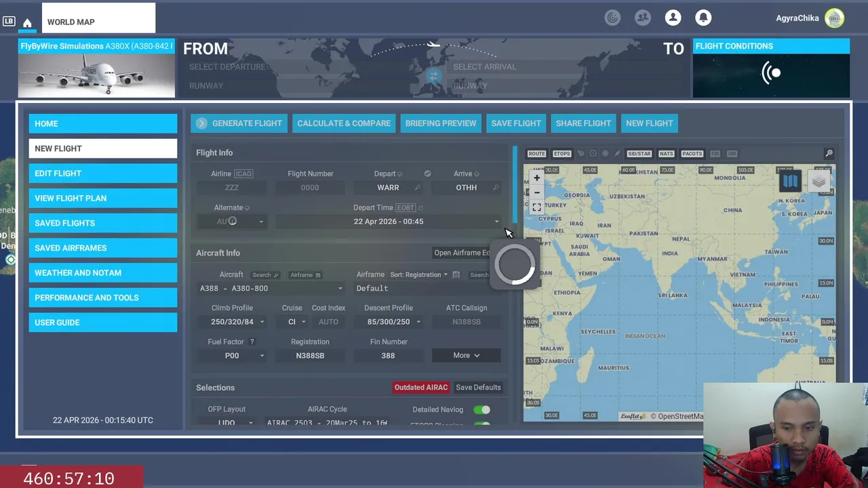Toggle the Detailed Navlog switch

(481, 409)
